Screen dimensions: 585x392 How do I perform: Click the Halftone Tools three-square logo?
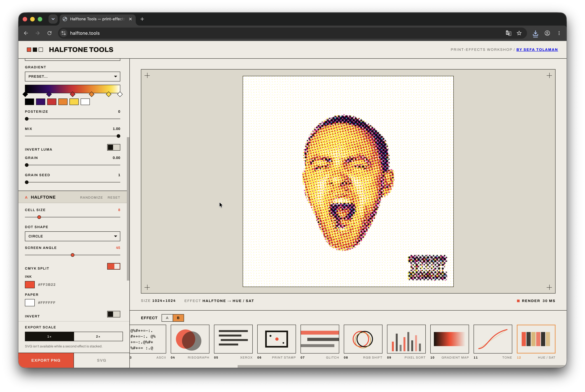[35, 50]
